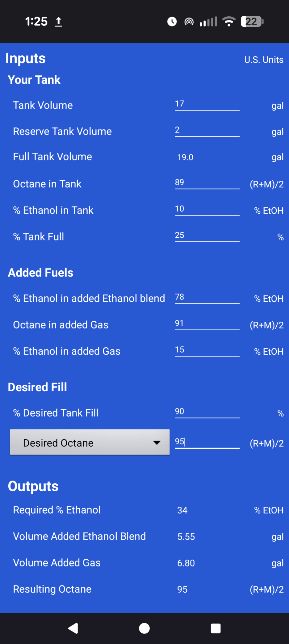Focus the Octane in Tank field
The width and height of the screenshot is (289, 644).
pos(207,183)
